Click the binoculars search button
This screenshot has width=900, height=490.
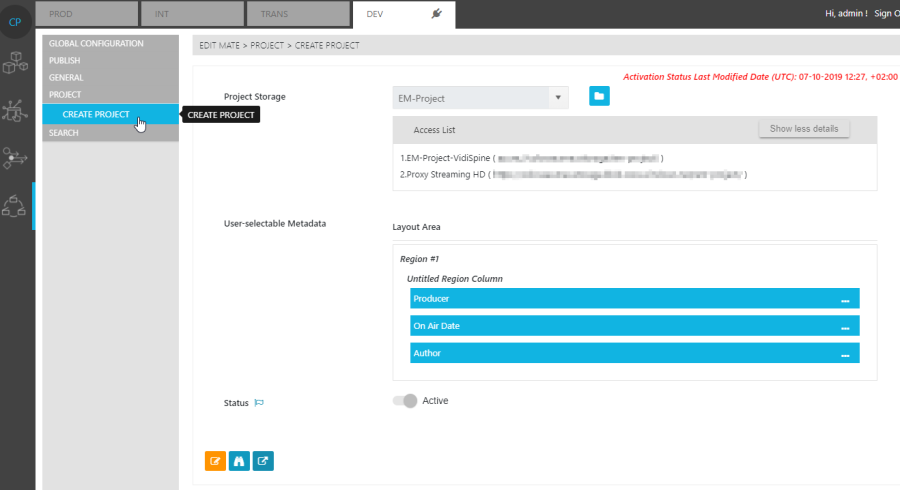[239, 461]
